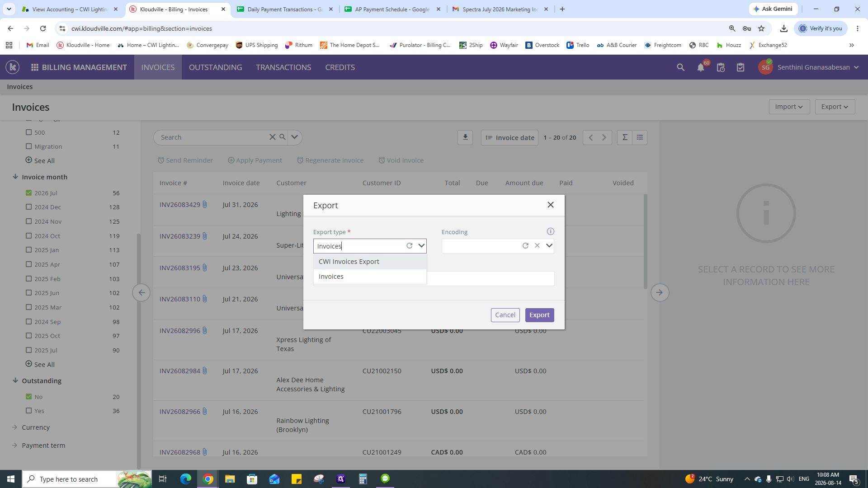Click the Send Reminder action
This screenshot has width=868, height=488.
185,160
